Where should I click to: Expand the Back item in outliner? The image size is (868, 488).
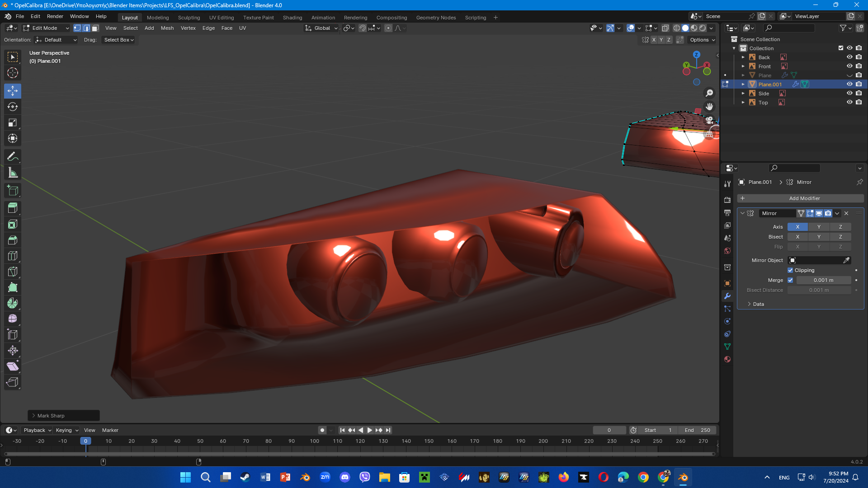743,57
